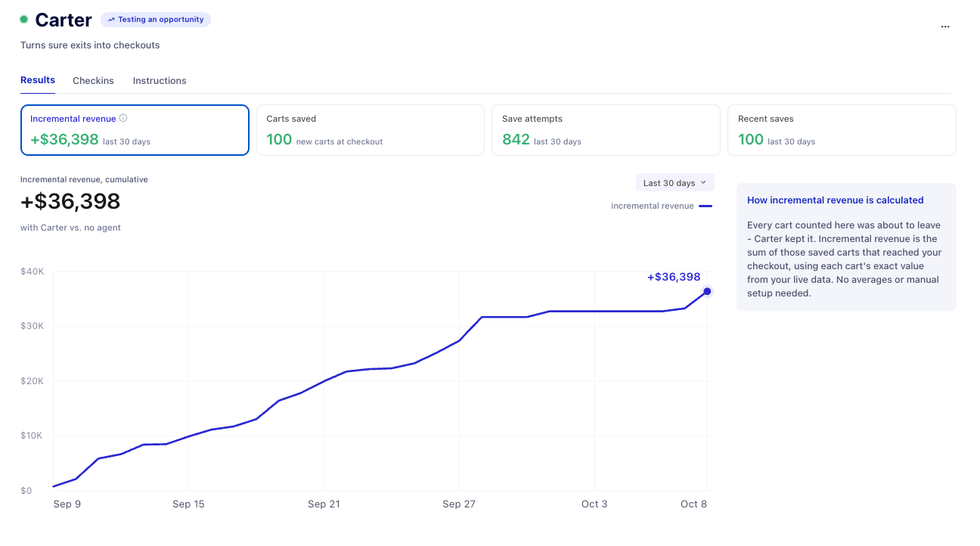The width and height of the screenshot is (980, 546).
Task: Click the Carter agent title
Action: click(64, 20)
